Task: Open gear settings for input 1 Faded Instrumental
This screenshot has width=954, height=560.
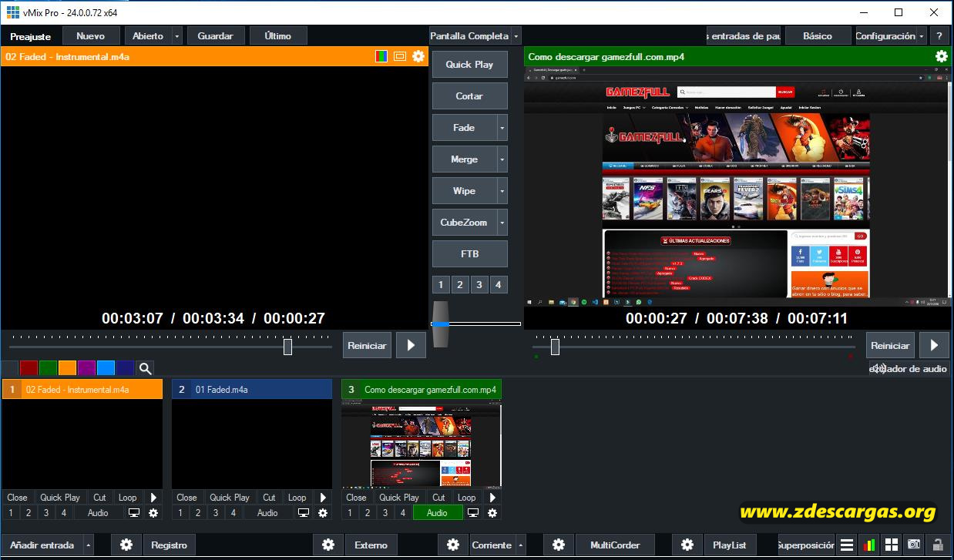Action: tap(153, 512)
